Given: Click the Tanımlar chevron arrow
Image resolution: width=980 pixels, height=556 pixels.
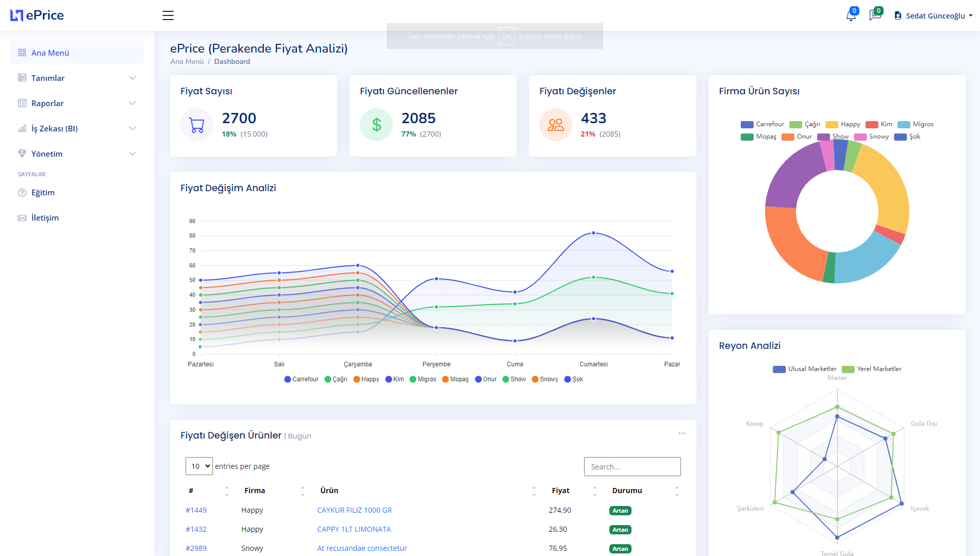Looking at the screenshot, I should click(132, 78).
